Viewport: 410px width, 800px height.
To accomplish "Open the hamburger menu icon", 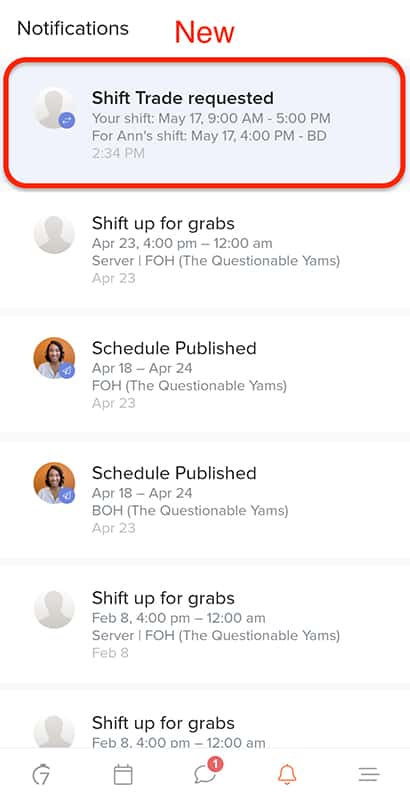I will 369,774.
